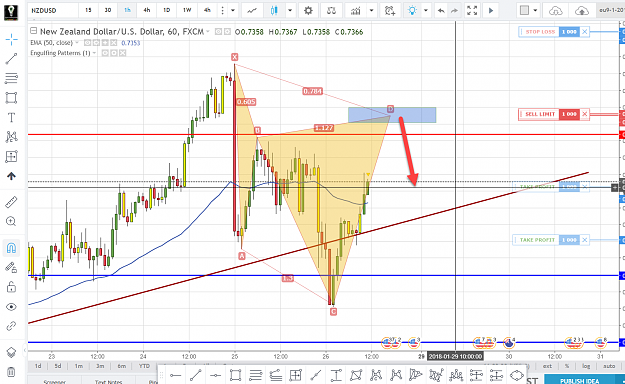625x384 pixels.
Task: Remove Engulfing Patterns indicator with X
Action: pos(122,53)
